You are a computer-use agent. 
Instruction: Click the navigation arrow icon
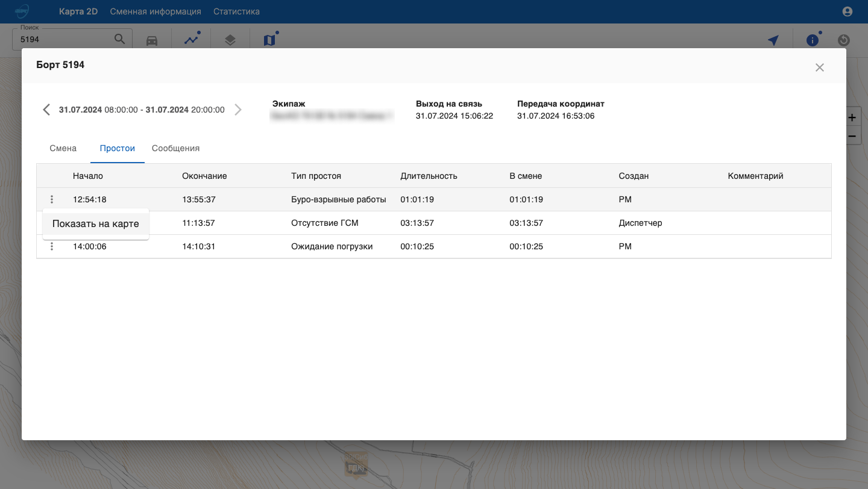(773, 40)
